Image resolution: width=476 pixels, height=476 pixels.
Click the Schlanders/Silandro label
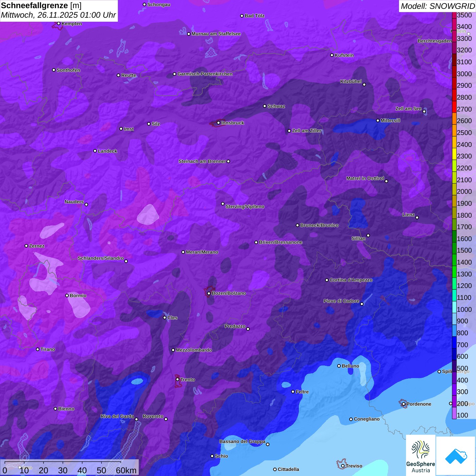pyautogui.click(x=101, y=258)
